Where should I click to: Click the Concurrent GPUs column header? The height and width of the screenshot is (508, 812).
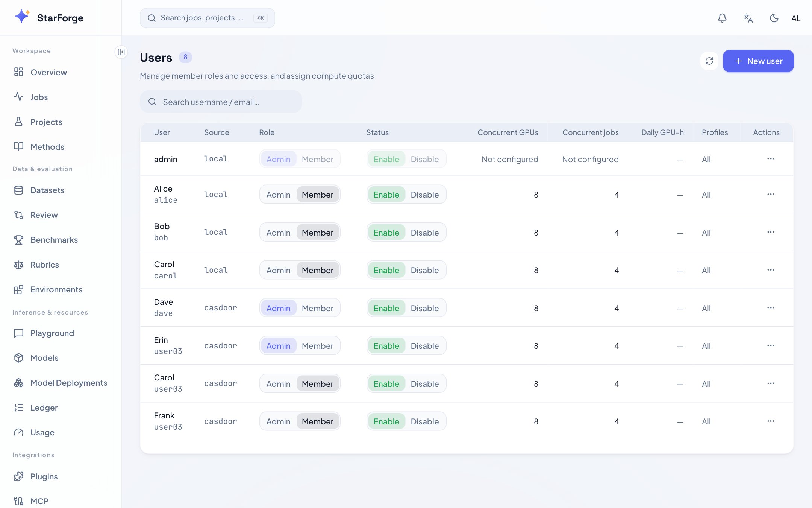click(x=508, y=132)
